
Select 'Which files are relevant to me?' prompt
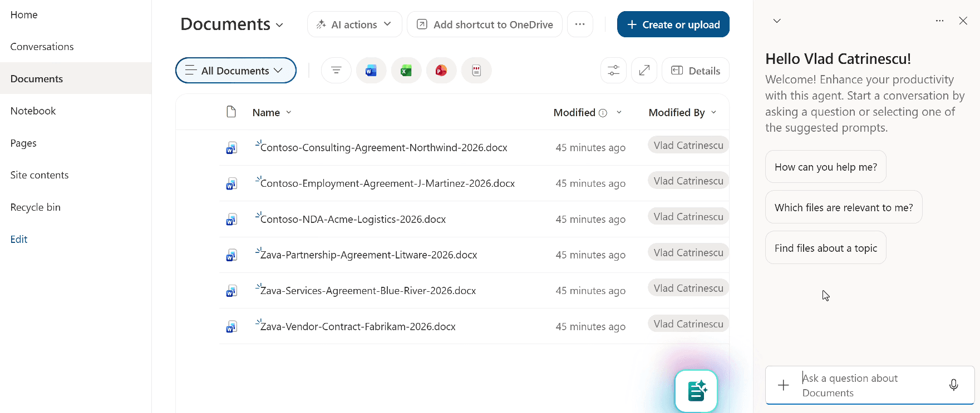pos(844,207)
